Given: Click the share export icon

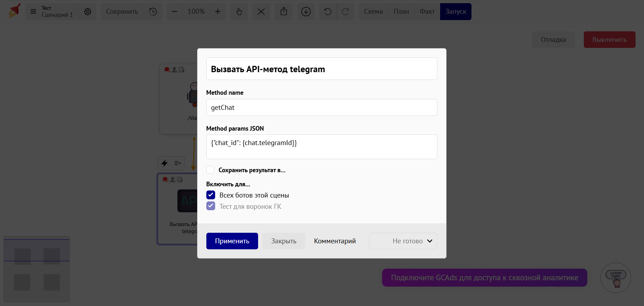Looking at the screenshot, I should 284,12.
